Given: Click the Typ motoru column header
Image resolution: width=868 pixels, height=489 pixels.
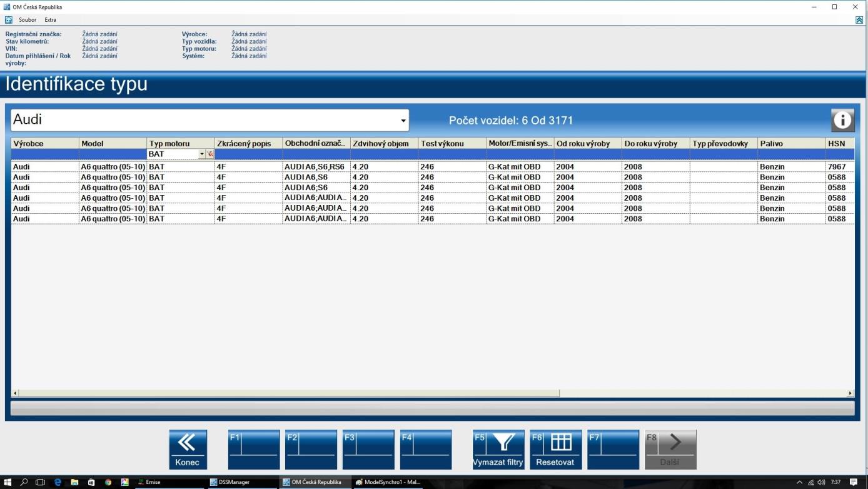Looking at the screenshot, I should [x=181, y=143].
